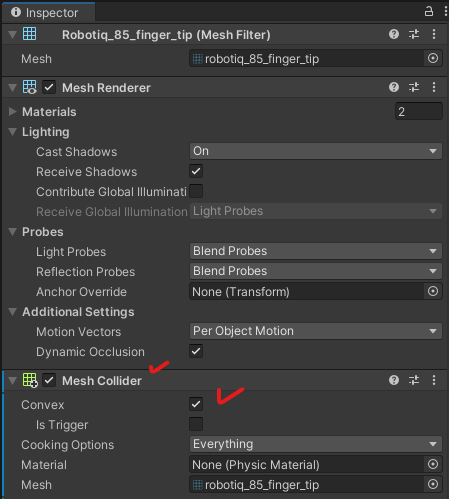Open object picker for Mesh Collider mesh
This screenshot has width=449, height=499.
click(x=433, y=484)
